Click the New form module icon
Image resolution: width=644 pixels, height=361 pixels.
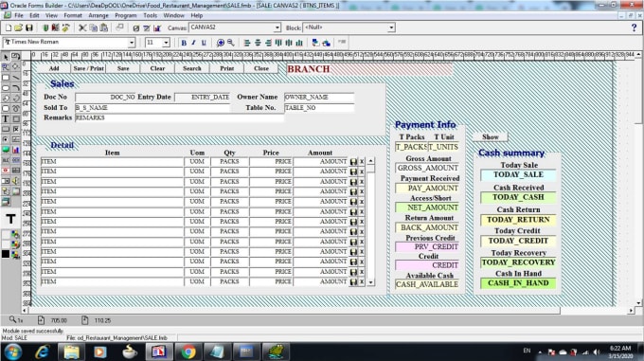click(9, 27)
